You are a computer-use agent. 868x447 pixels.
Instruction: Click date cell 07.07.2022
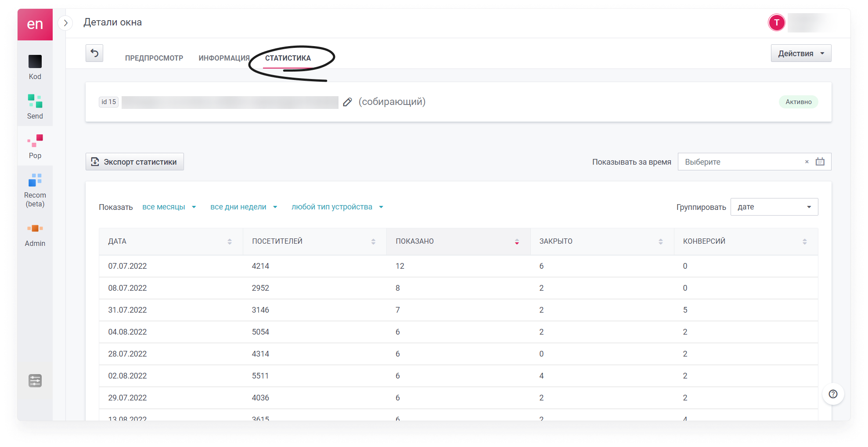tap(127, 266)
